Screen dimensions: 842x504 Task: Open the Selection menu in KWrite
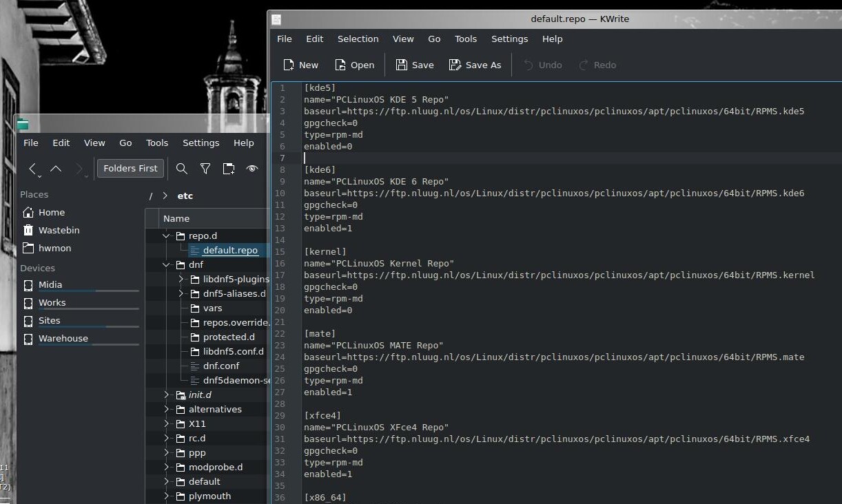(358, 39)
